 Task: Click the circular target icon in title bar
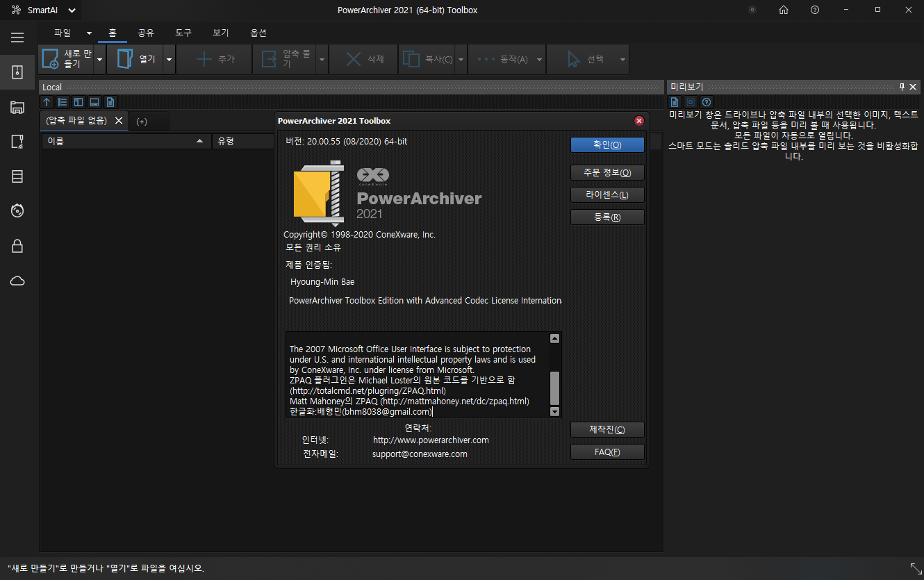[x=752, y=10]
